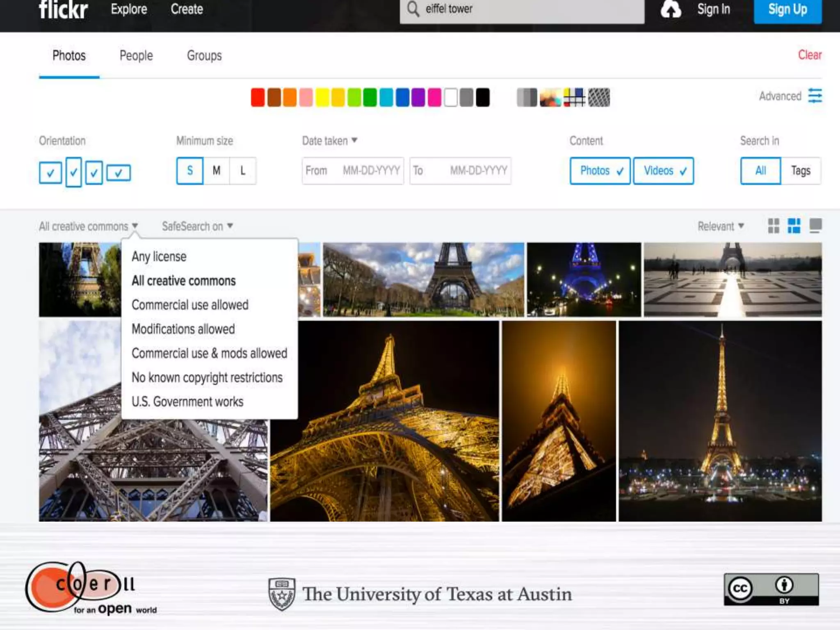Choose the pattern style filter icon
The height and width of the screenshot is (630, 840).
[599, 98]
